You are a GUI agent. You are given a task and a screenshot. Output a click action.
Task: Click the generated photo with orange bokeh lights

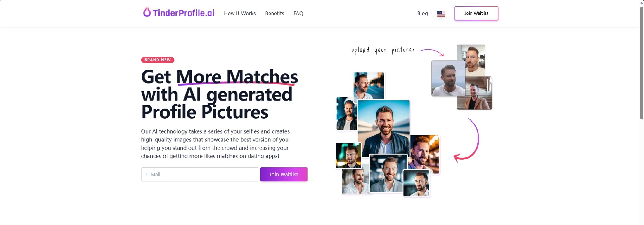[x=425, y=154]
